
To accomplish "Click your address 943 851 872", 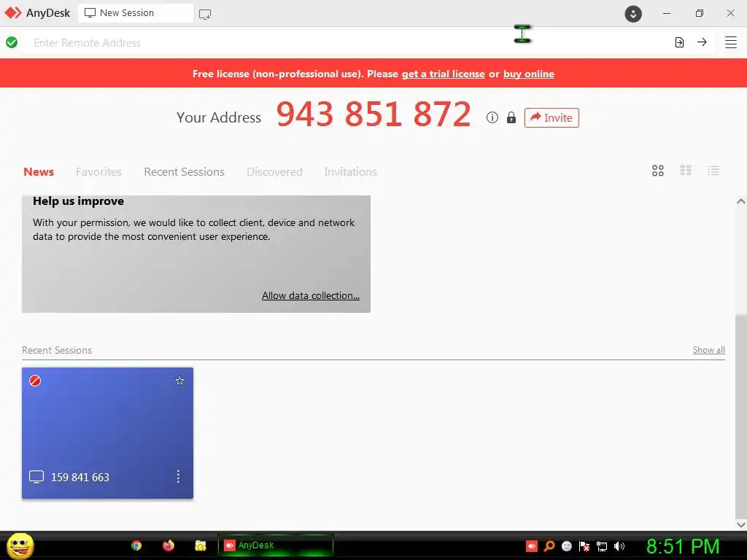I will (x=373, y=114).
